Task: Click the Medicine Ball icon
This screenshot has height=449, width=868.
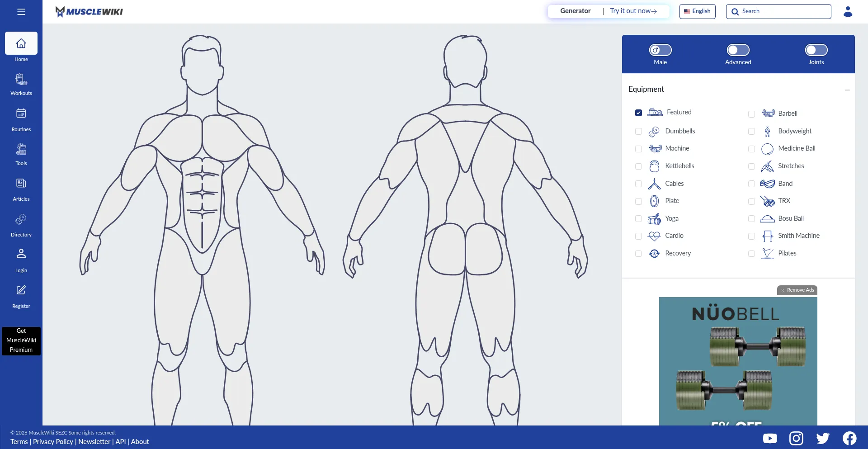Action: click(x=767, y=149)
